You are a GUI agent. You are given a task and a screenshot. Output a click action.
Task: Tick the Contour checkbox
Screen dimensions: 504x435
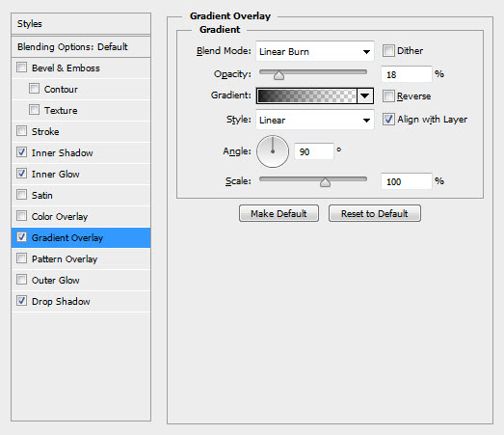coord(34,89)
